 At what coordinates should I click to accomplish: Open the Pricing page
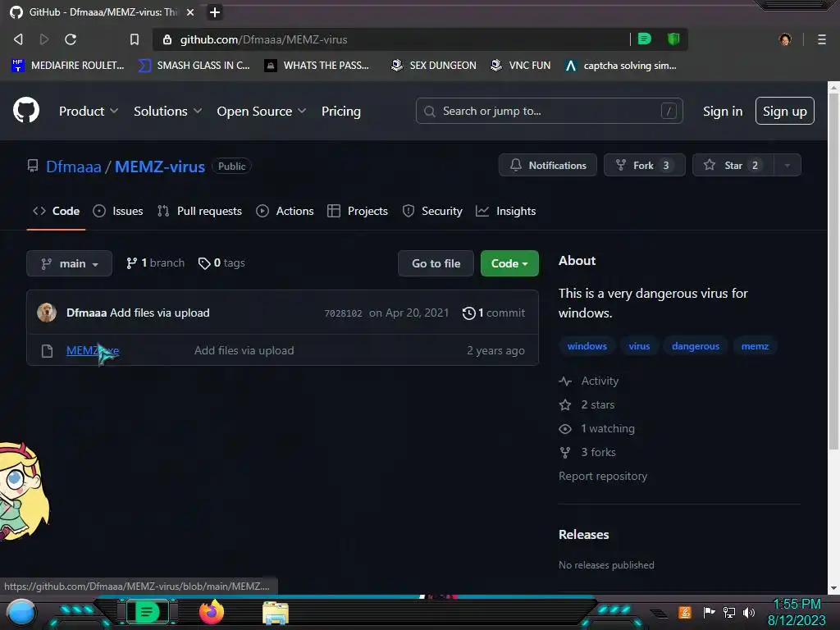point(340,111)
